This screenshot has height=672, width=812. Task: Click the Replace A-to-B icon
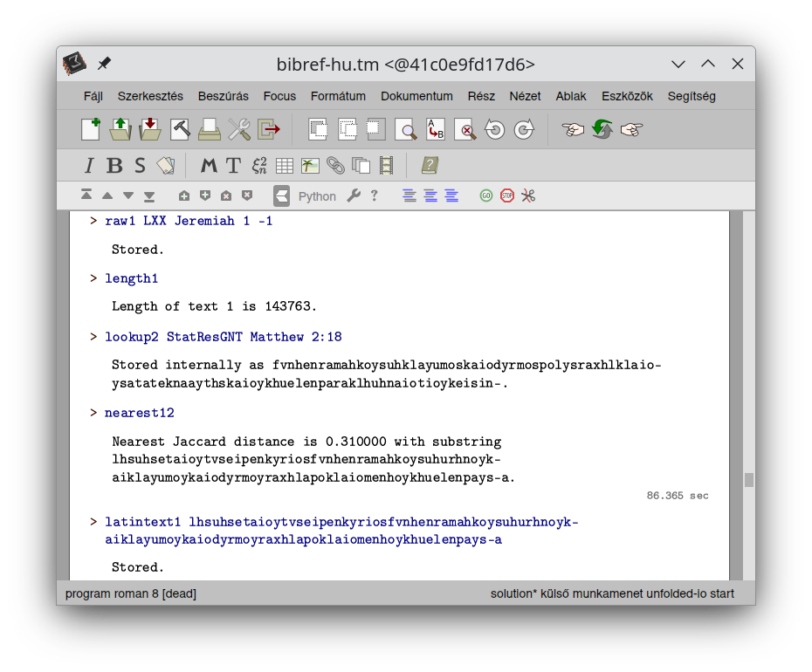tap(435, 130)
